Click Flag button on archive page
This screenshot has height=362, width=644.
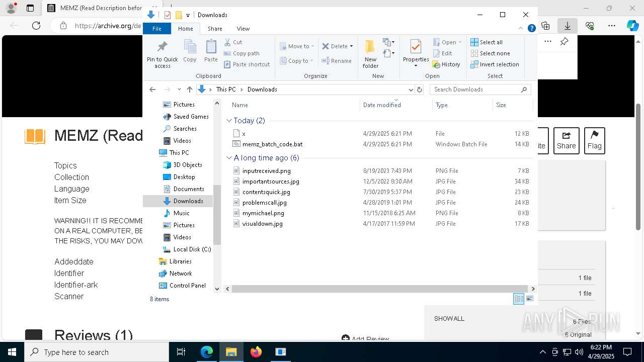click(x=594, y=140)
